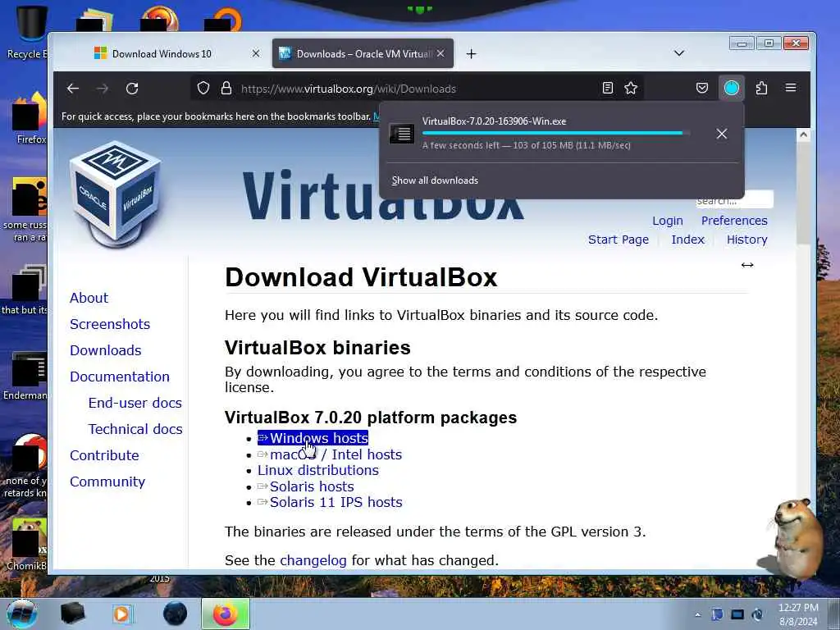
Task: Close the Oracle VM VirtualBox Downloads tab
Action: (441, 53)
